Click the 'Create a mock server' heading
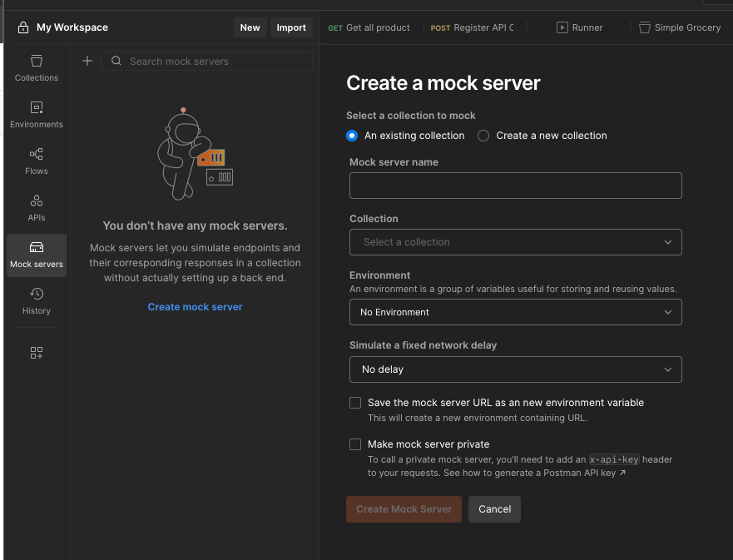The height and width of the screenshot is (560, 733). (x=443, y=82)
